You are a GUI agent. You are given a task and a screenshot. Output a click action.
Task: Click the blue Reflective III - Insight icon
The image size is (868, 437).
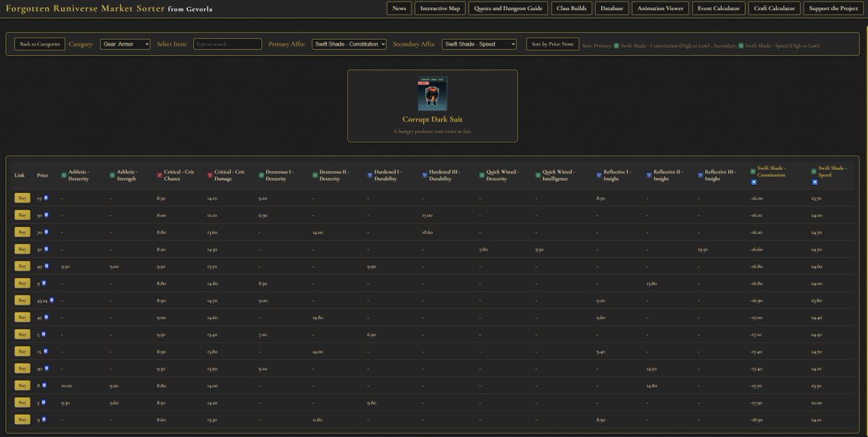pos(700,175)
